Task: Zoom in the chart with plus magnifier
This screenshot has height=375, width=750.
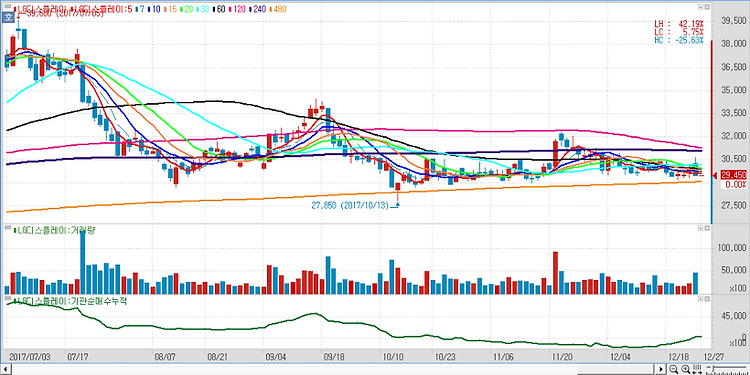Action: click(x=686, y=369)
